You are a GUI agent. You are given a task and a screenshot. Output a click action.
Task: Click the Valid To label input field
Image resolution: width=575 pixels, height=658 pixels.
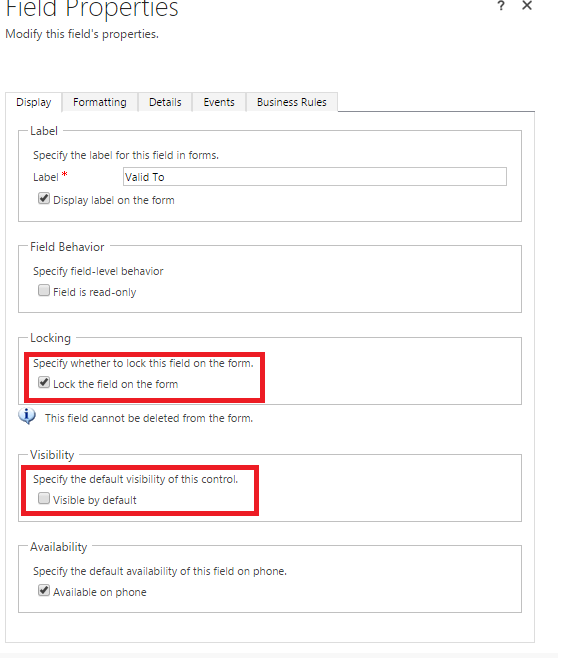click(315, 177)
